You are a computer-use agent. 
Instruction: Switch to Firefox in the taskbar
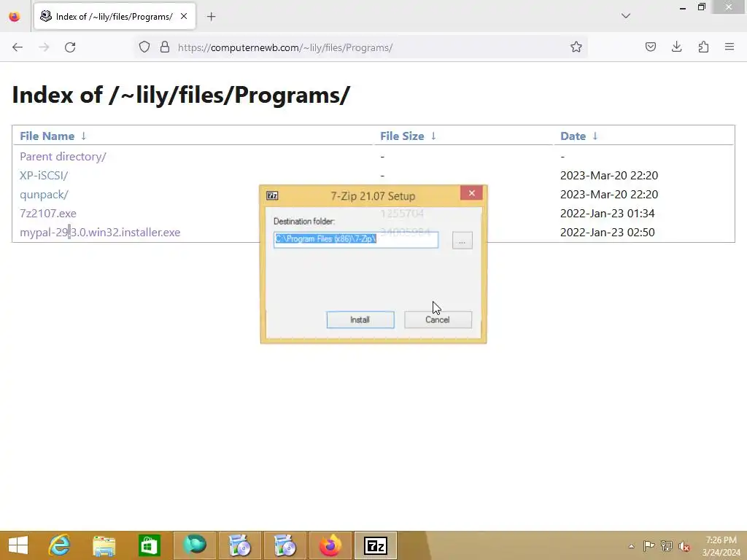coord(330,545)
